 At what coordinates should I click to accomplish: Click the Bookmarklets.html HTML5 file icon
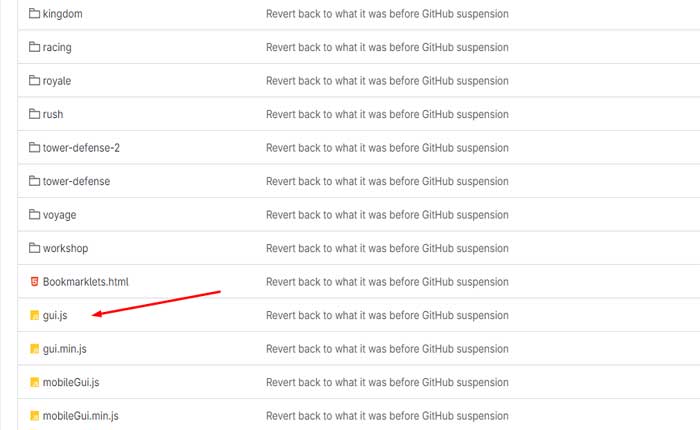click(34, 282)
